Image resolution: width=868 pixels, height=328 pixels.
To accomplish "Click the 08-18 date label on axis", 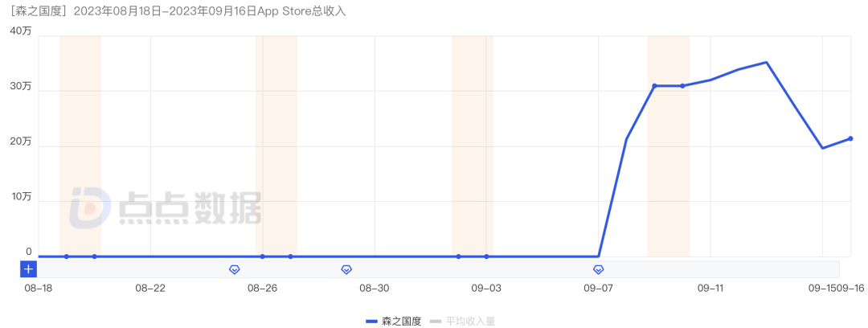I will pyautogui.click(x=39, y=288).
